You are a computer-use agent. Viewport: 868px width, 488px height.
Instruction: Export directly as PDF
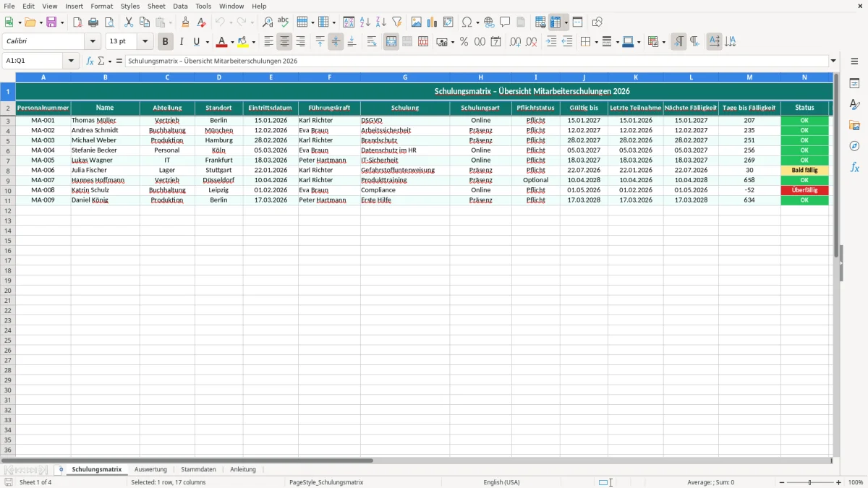(77, 22)
